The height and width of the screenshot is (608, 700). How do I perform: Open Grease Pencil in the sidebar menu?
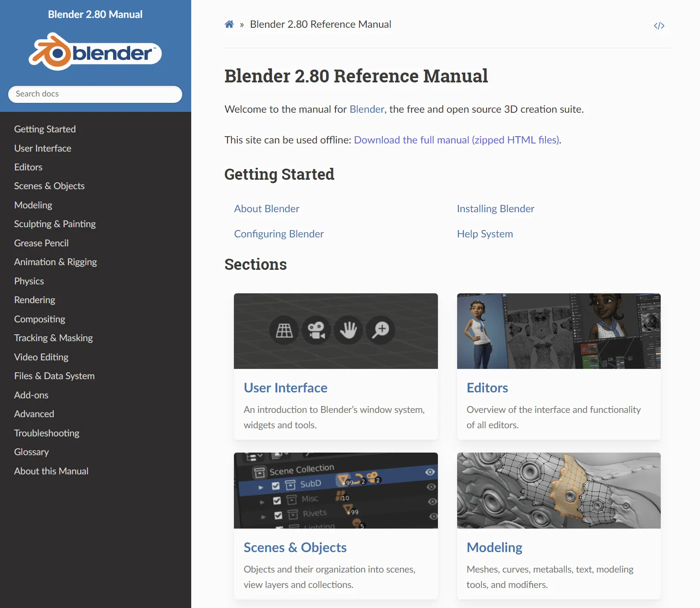point(41,243)
